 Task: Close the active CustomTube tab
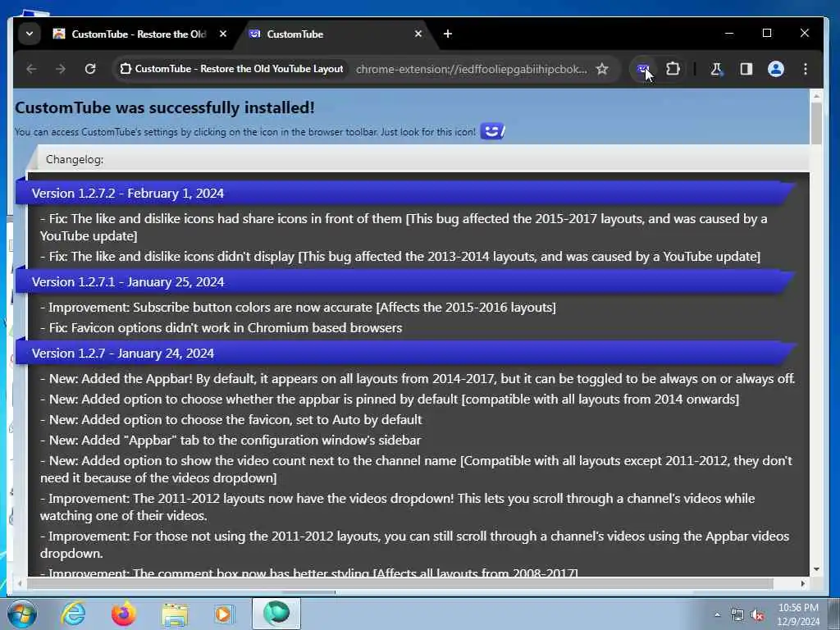[418, 34]
